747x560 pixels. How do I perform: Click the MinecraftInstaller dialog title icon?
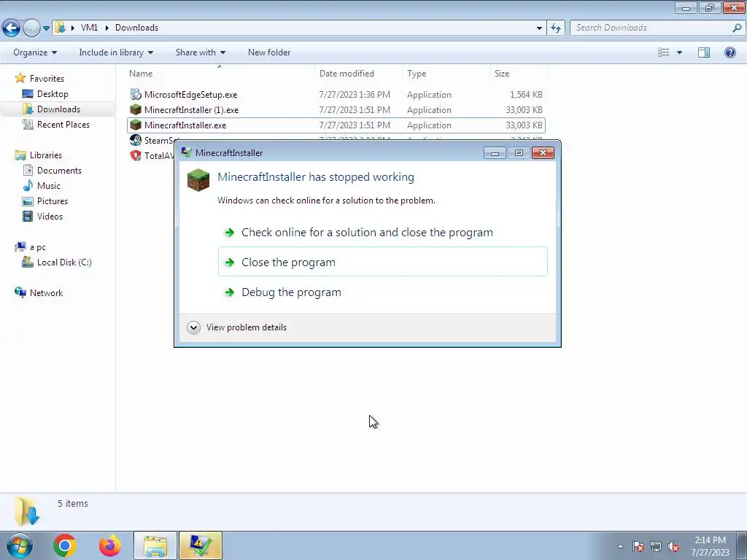click(187, 152)
